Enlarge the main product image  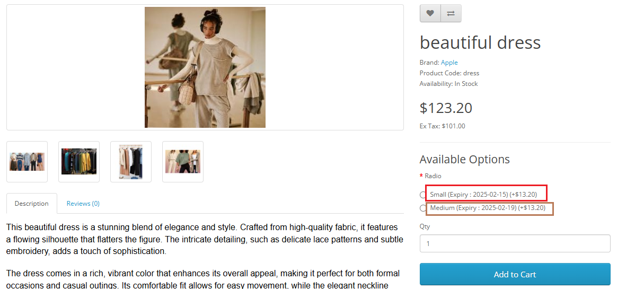coord(205,67)
